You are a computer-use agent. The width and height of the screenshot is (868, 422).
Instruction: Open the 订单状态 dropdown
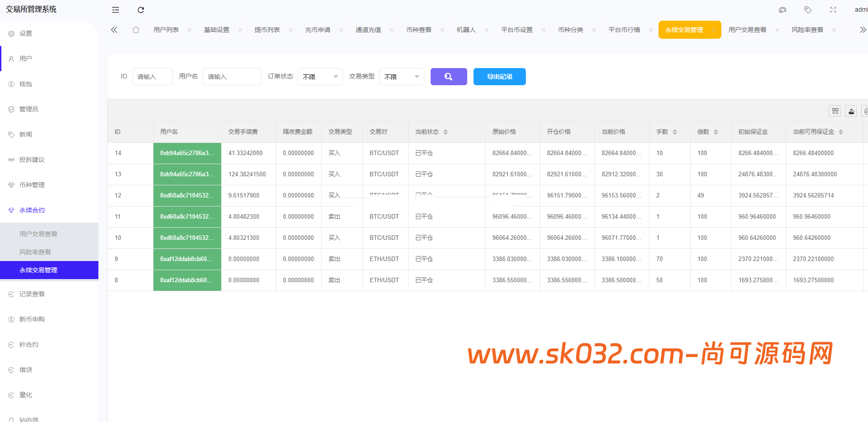point(320,77)
